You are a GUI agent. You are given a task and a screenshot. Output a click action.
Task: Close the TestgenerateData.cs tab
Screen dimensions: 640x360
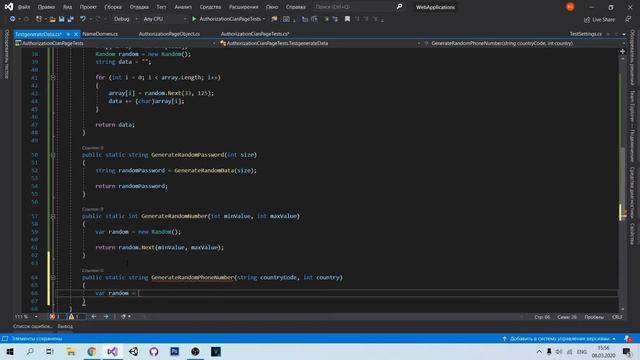(76, 34)
